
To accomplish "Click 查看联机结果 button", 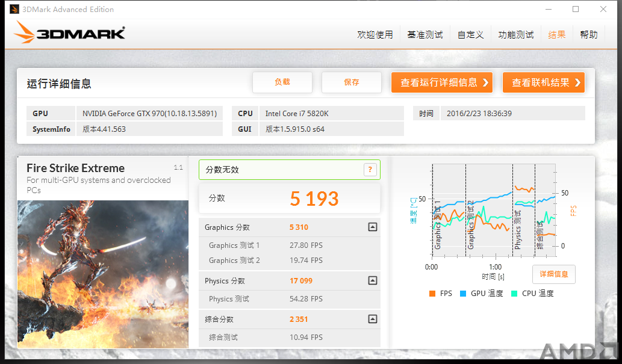I will click(x=544, y=82).
